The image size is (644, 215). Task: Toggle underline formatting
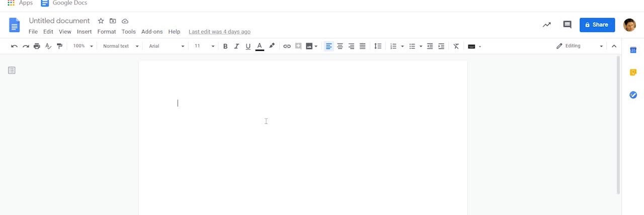pos(248,46)
